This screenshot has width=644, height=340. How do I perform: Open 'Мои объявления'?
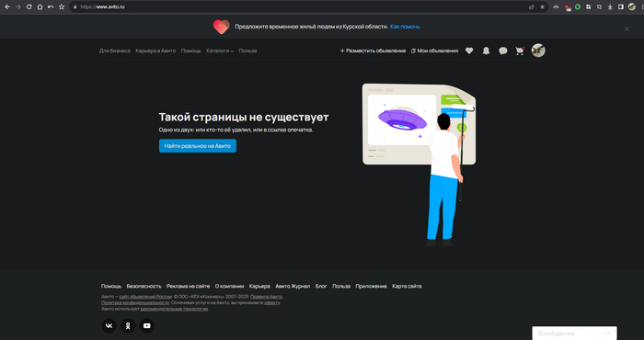click(x=434, y=51)
